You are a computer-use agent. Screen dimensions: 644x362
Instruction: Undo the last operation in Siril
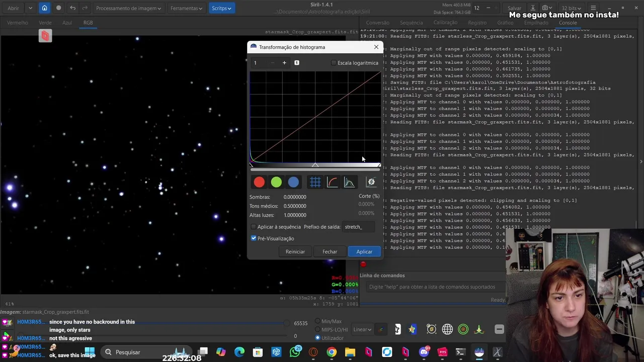pyautogui.click(x=73, y=8)
